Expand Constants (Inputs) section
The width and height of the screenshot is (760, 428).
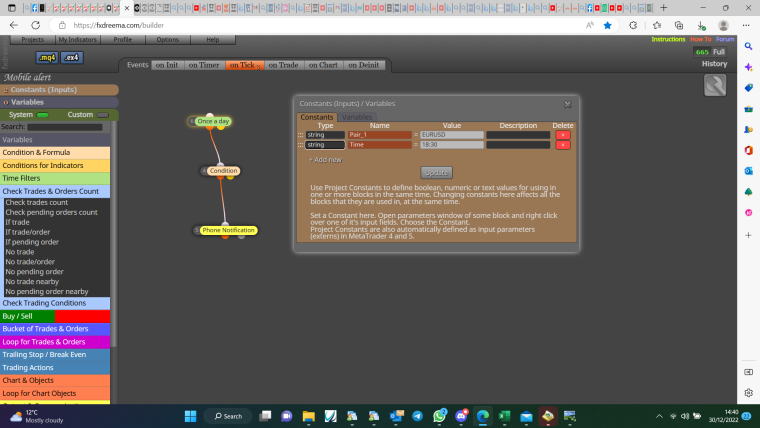(x=59, y=90)
